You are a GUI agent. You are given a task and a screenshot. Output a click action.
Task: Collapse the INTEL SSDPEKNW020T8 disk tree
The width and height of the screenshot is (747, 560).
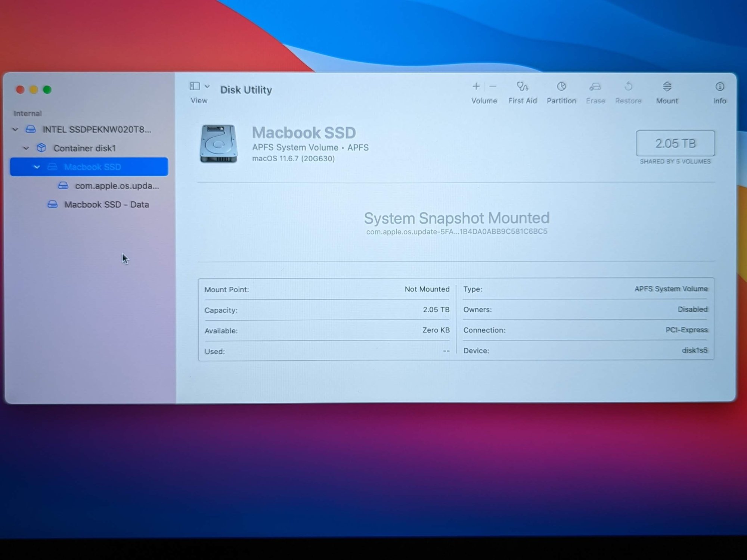pos(15,130)
